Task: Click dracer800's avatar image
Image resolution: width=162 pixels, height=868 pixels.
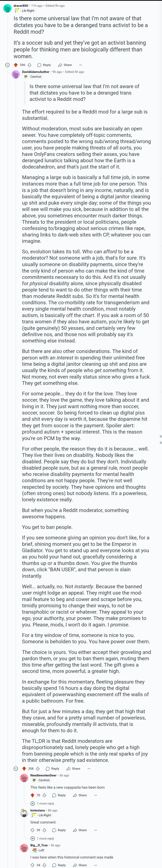Action: pyautogui.click(x=7, y=8)
